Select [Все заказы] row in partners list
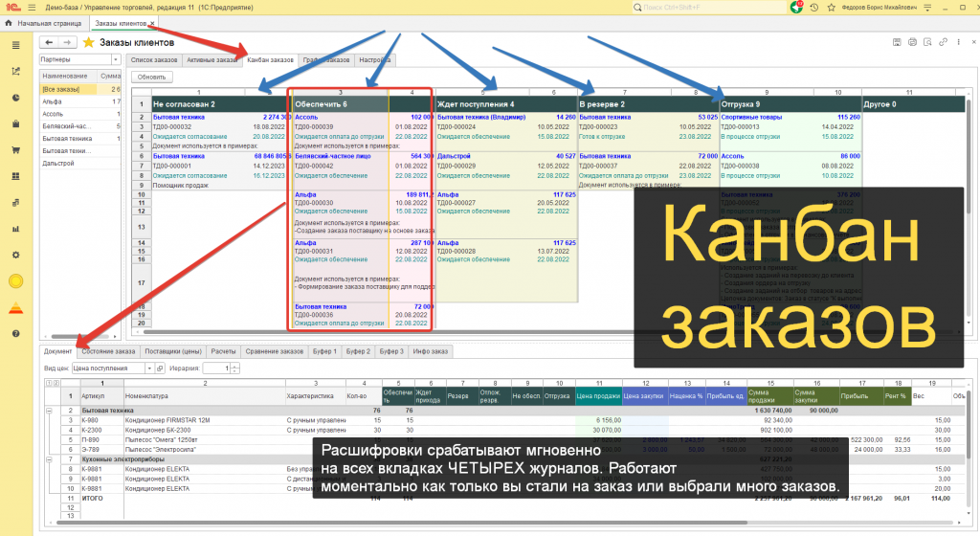Image resolution: width=980 pixels, height=536 pixels. 80,89
